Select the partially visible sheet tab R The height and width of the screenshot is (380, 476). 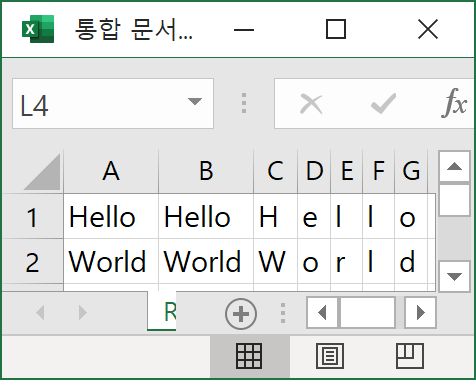pos(162,311)
